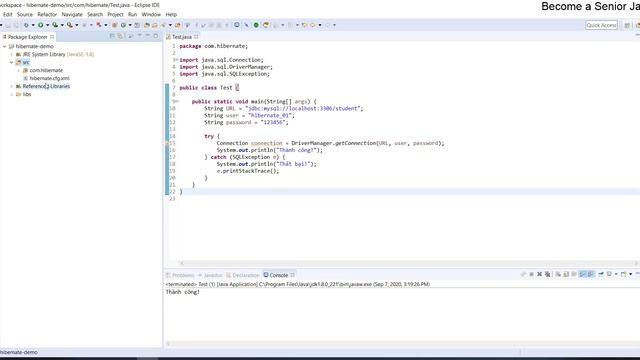
Task: Open the New Console View dropdown arrow
Action: [x=631, y=274]
